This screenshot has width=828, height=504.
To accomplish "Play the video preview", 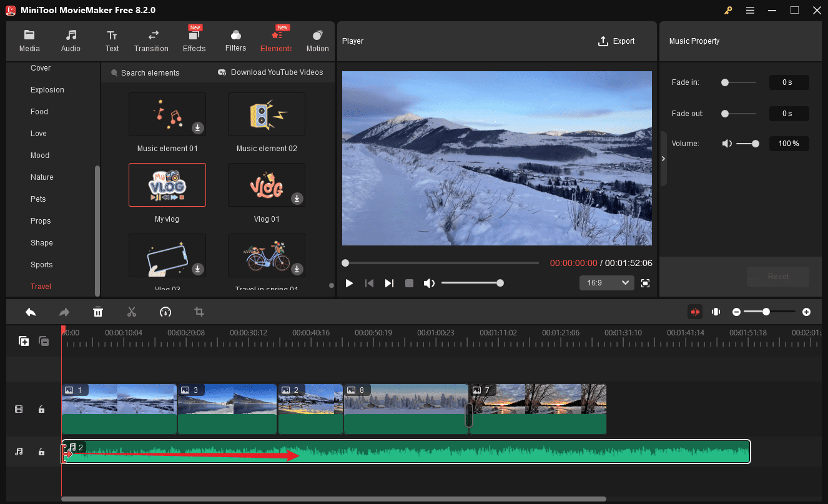I will coord(349,284).
